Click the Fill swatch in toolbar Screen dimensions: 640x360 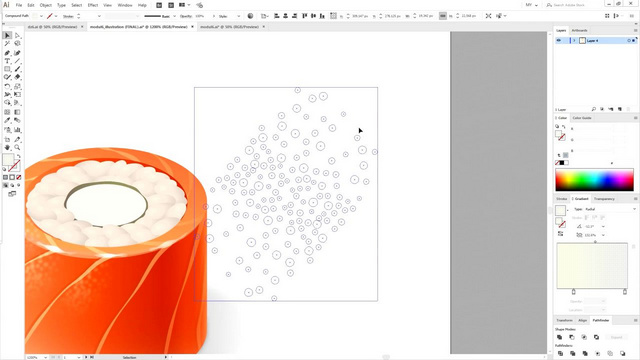[x=8, y=160]
